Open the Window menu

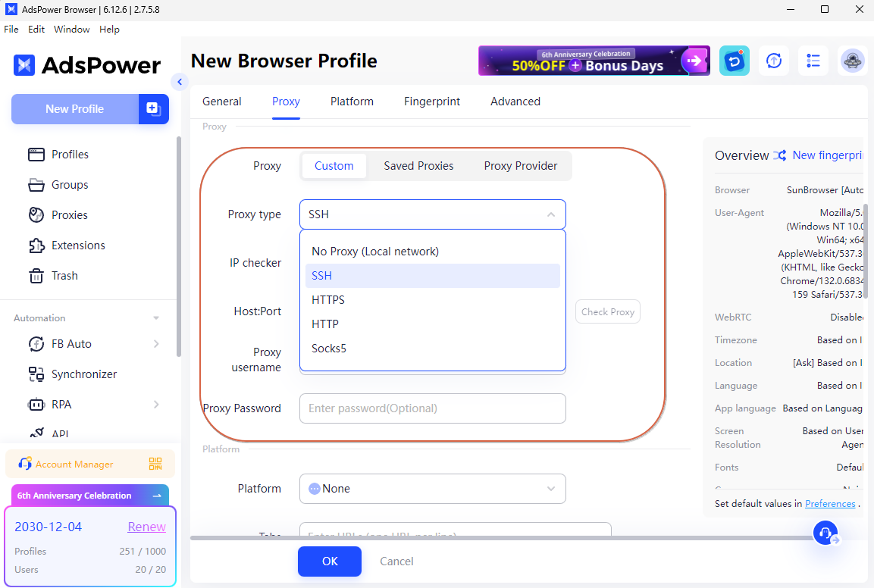pyautogui.click(x=71, y=29)
